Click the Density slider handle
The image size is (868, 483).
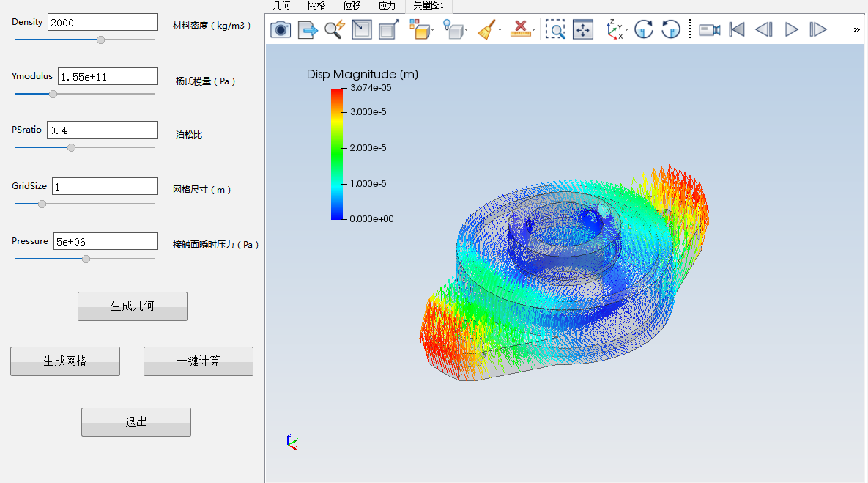pyautogui.click(x=101, y=40)
